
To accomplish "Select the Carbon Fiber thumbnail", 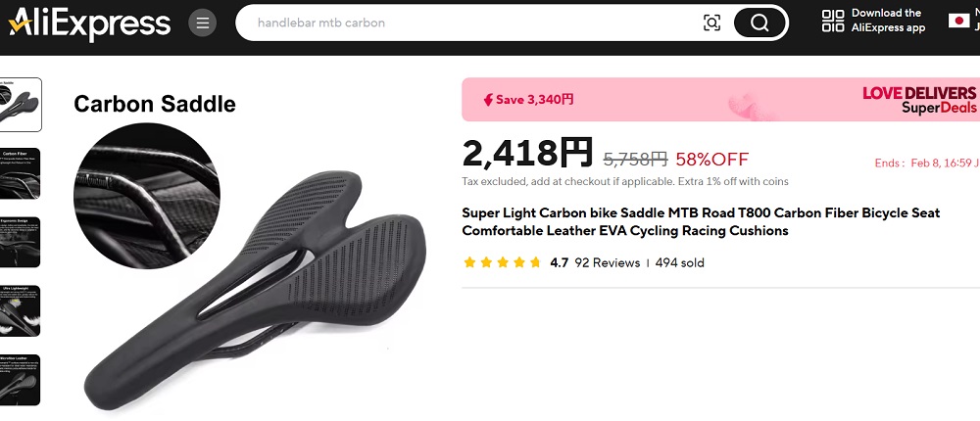I will (20, 173).
